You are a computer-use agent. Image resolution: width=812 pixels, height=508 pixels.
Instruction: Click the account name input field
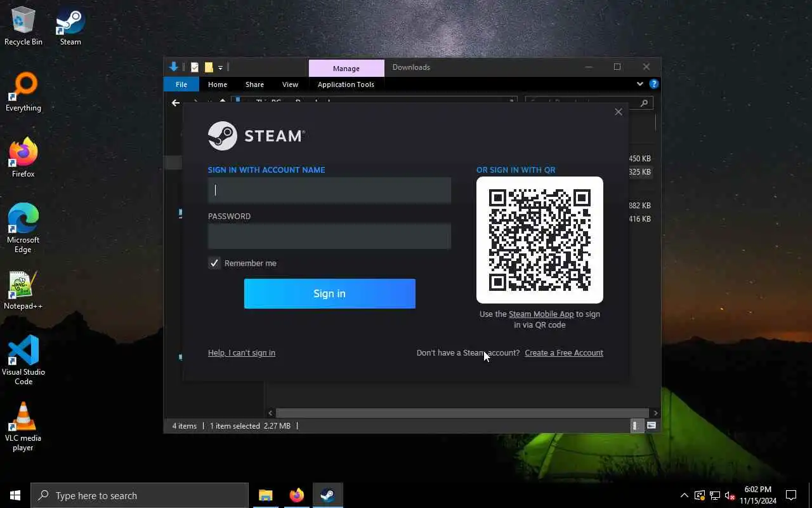330,190
